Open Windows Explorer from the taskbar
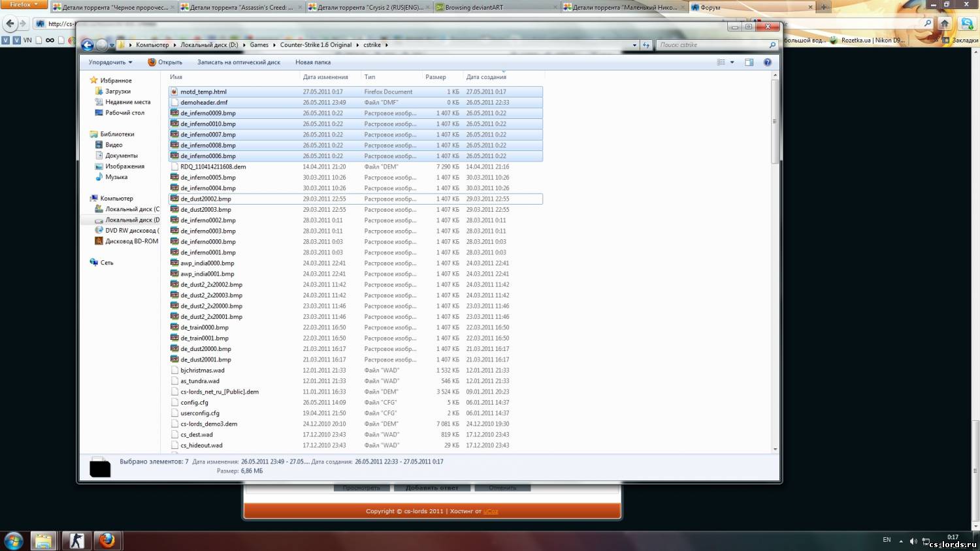Viewport: 980px width, 551px height. (43, 541)
